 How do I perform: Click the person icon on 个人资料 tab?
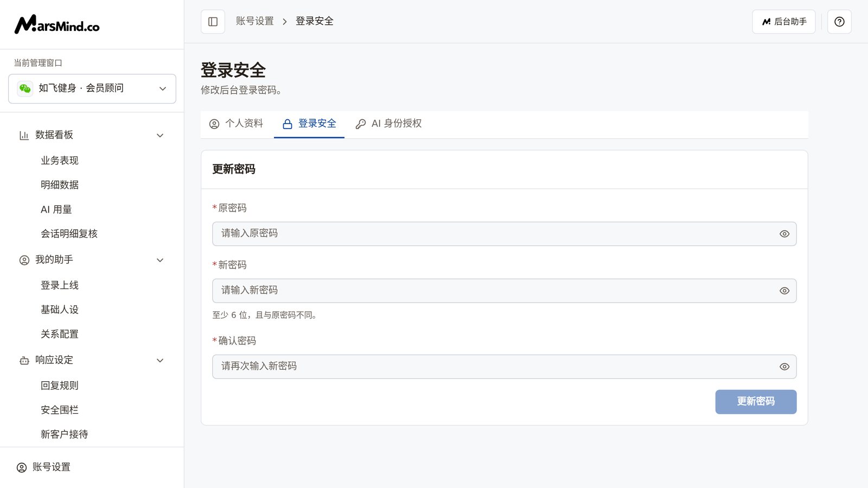tap(214, 124)
